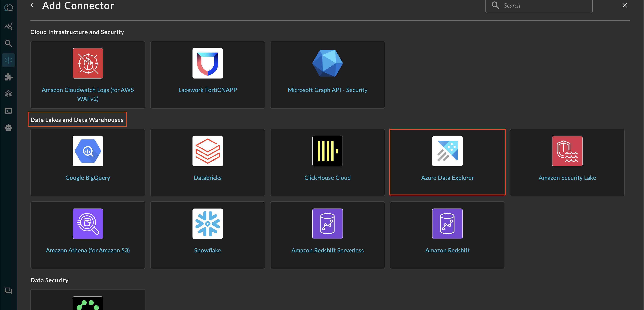The image size is (644, 310).
Task: Open the Databricks connector link
Action: [x=208, y=178]
